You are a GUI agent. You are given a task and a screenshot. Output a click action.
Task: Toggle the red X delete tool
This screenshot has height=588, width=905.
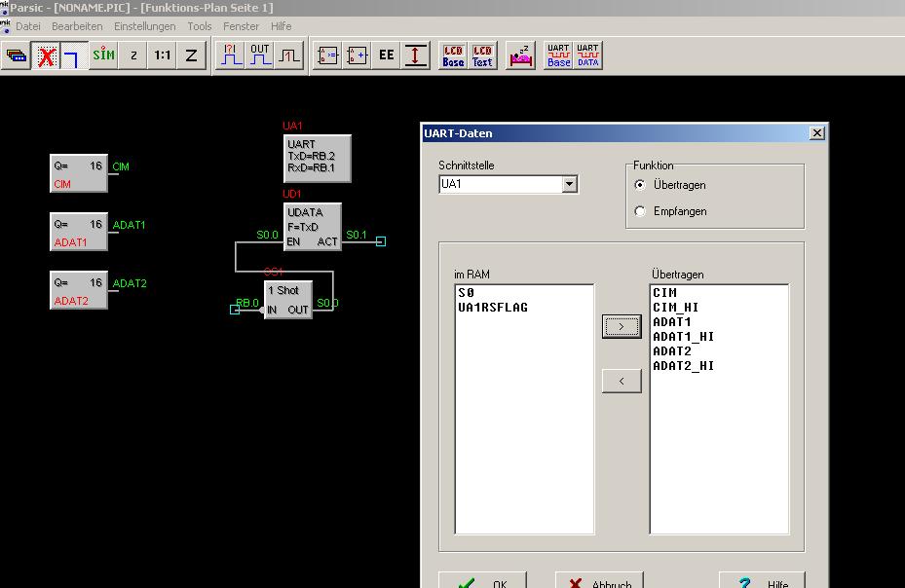pyautogui.click(x=46, y=55)
